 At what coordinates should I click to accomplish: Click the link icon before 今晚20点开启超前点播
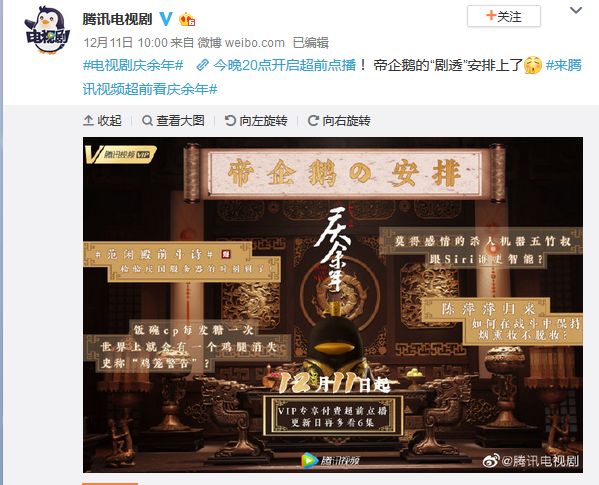pos(202,65)
